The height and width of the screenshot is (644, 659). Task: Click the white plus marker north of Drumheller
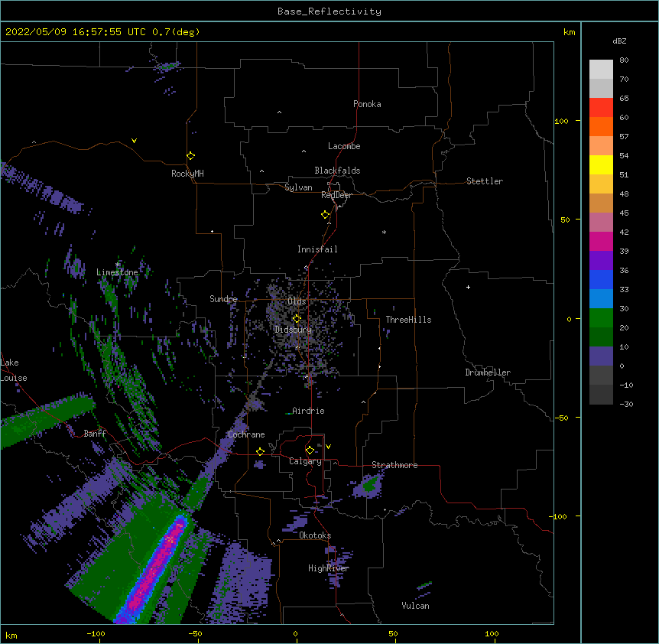(x=468, y=287)
